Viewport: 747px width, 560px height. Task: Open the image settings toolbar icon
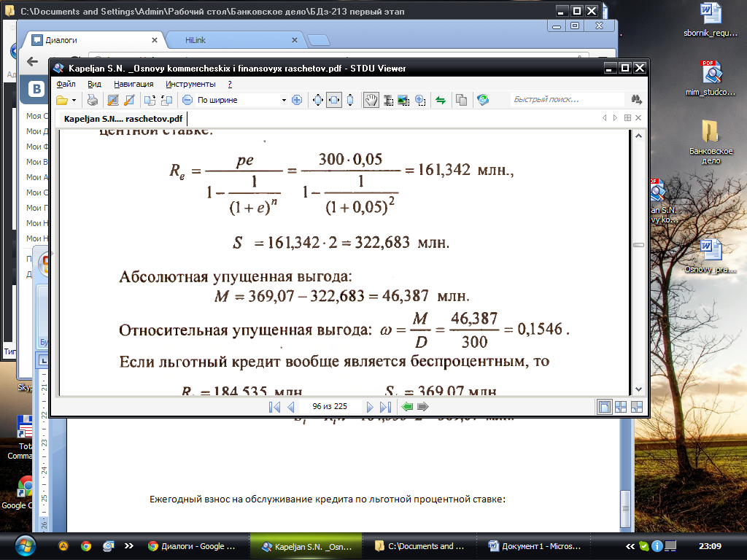113,100
